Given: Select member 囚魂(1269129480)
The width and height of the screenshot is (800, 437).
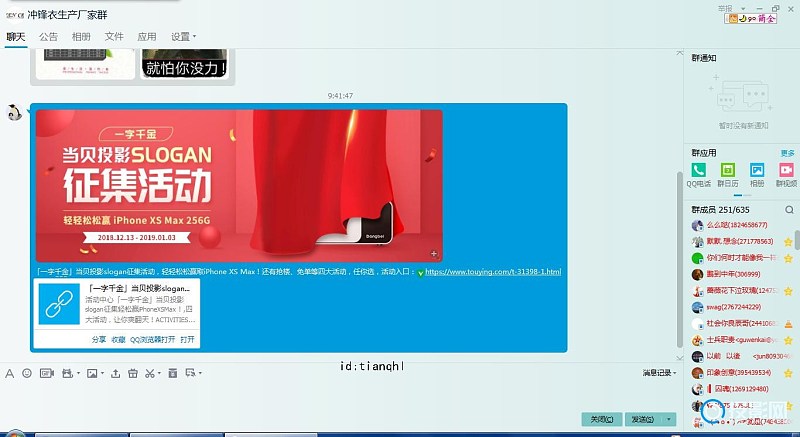Looking at the screenshot, I should 736,389.
